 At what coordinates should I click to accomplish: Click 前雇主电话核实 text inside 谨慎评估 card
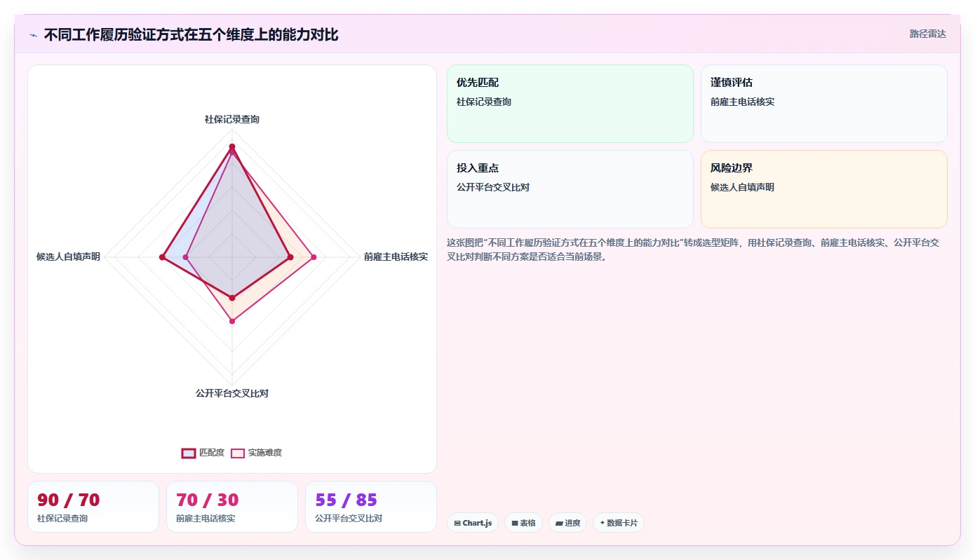742,102
